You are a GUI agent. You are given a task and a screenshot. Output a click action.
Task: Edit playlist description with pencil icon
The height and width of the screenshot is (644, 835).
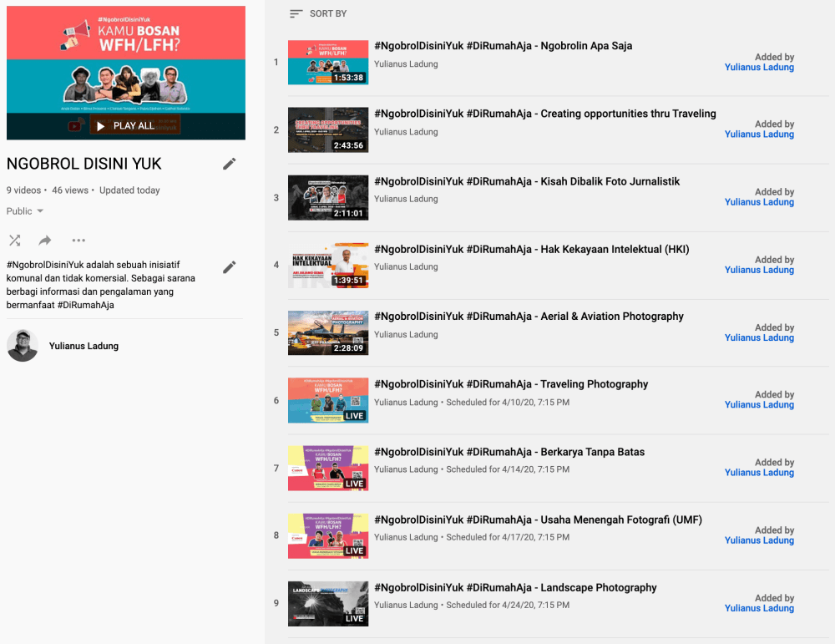[230, 267]
